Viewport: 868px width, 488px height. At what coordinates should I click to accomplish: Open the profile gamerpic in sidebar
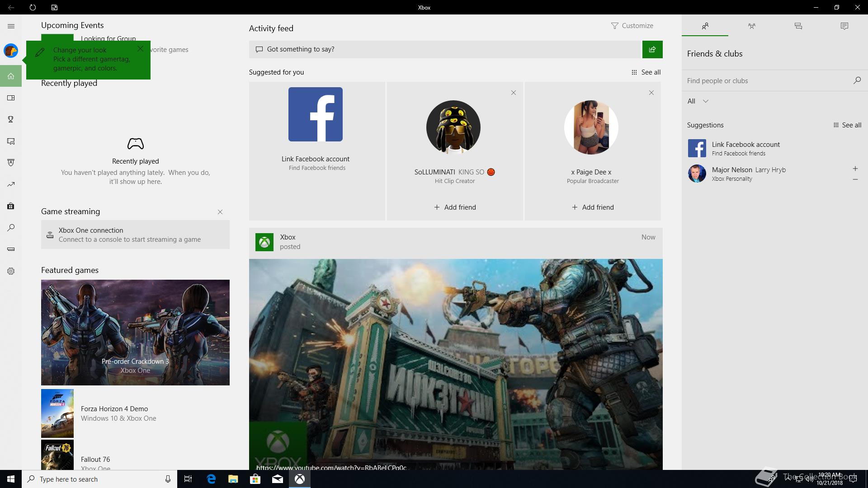(x=11, y=51)
